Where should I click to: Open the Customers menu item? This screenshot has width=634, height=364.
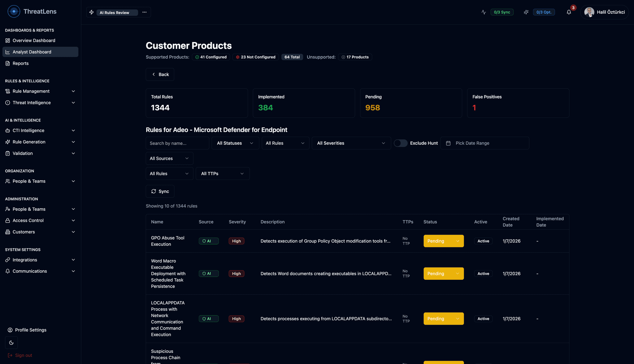(x=40, y=232)
